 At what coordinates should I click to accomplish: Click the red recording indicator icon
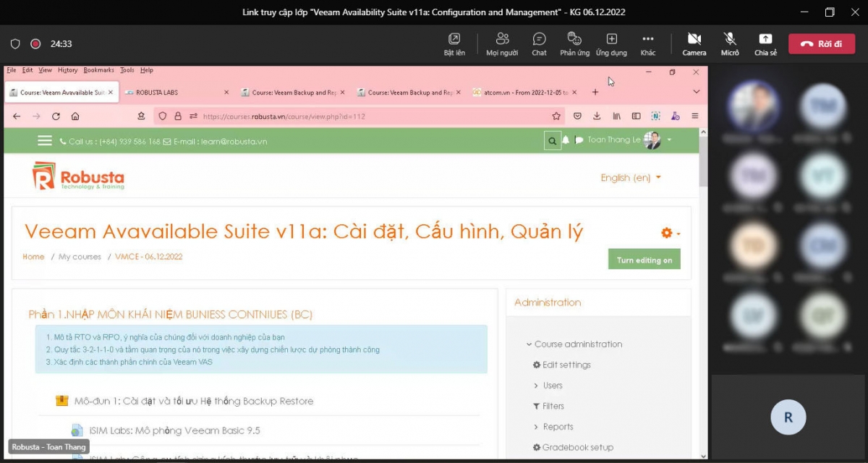click(35, 44)
